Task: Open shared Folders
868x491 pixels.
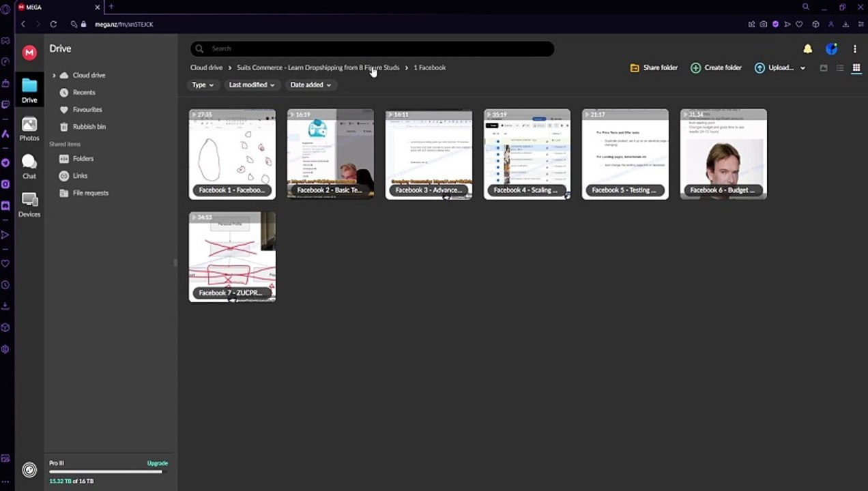Action: point(83,158)
